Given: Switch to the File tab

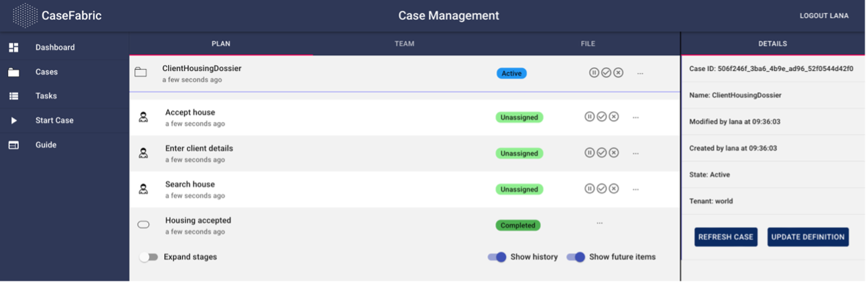Looking at the screenshot, I should pyautogui.click(x=588, y=44).
